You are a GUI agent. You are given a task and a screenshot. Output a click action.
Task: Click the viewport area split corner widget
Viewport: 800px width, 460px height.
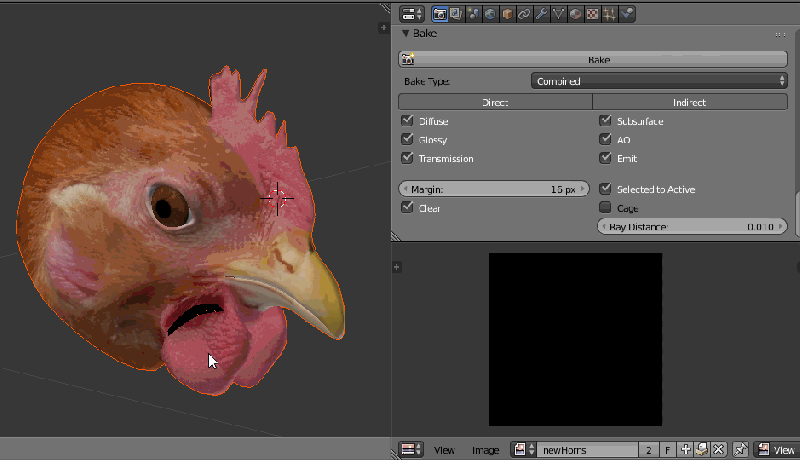[385, 8]
